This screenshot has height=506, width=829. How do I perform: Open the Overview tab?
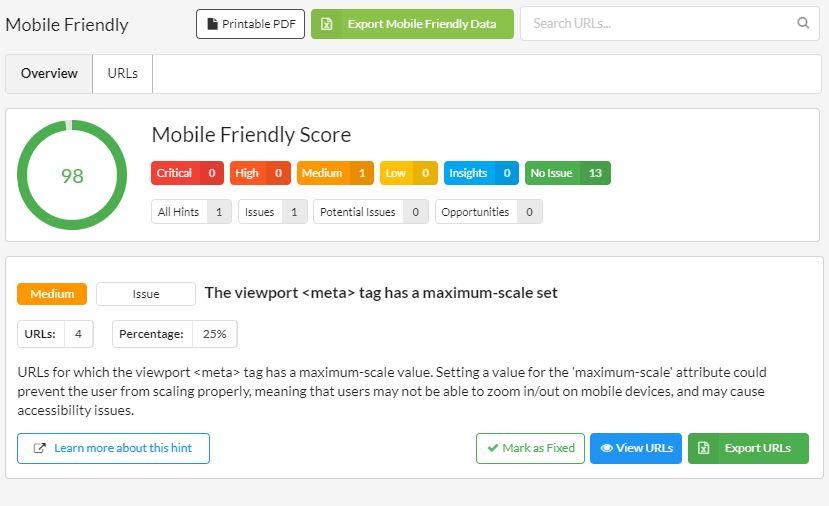click(49, 73)
